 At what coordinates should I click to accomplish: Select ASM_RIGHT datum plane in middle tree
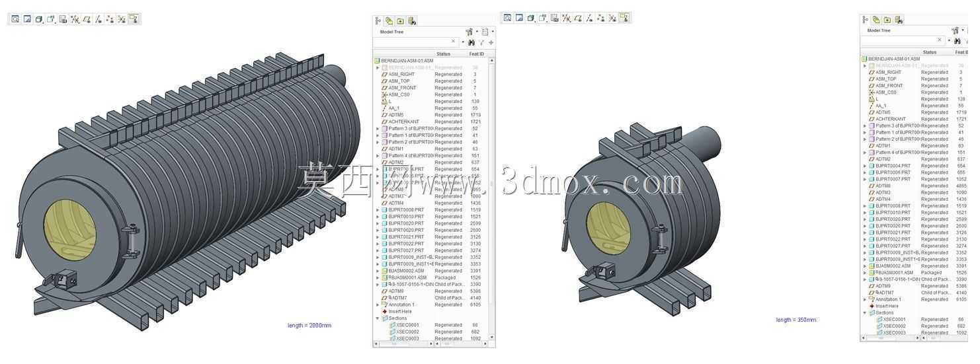click(401, 74)
